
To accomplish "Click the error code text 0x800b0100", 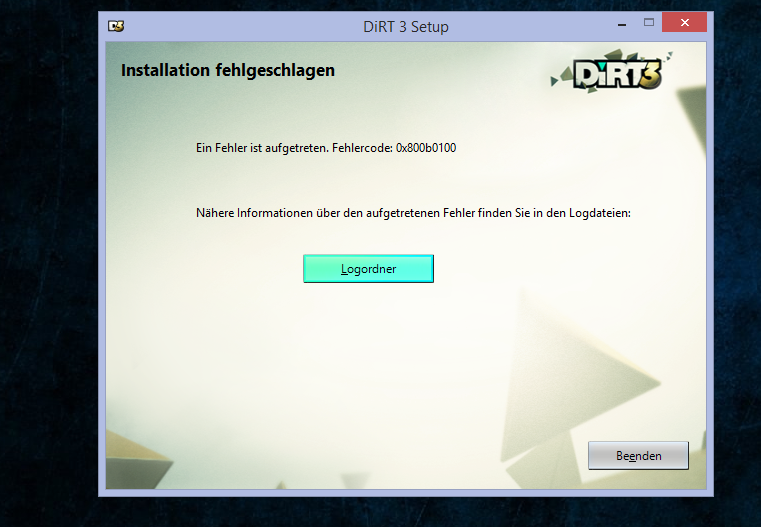I will tap(426, 148).
